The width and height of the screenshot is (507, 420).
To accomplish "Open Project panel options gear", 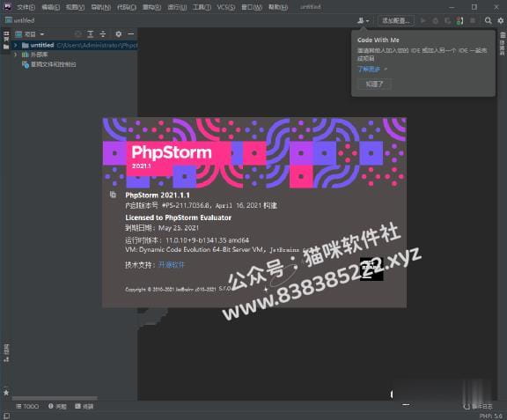I will [119, 34].
